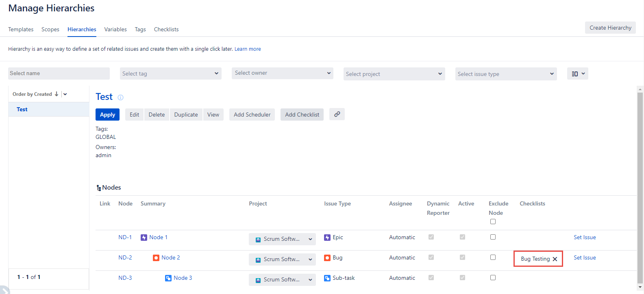Click Set Issue link for ND-1
The width and height of the screenshot is (644, 294).
click(x=585, y=238)
